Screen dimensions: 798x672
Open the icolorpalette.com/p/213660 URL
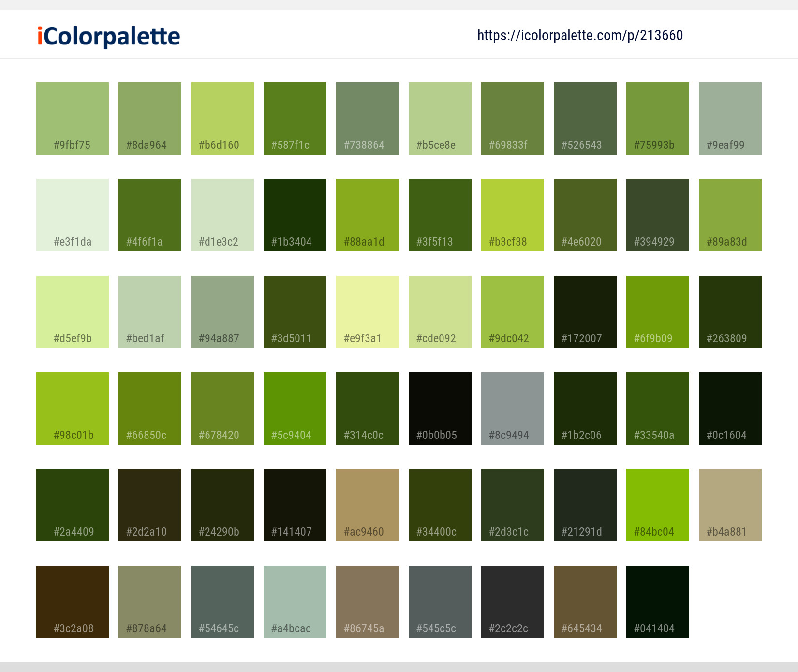coord(580,35)
